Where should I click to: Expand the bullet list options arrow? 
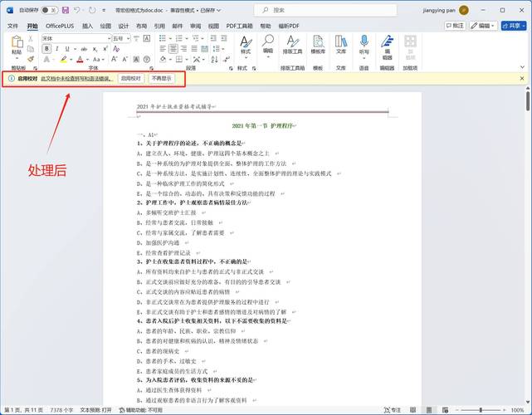(x=170, y=39)
